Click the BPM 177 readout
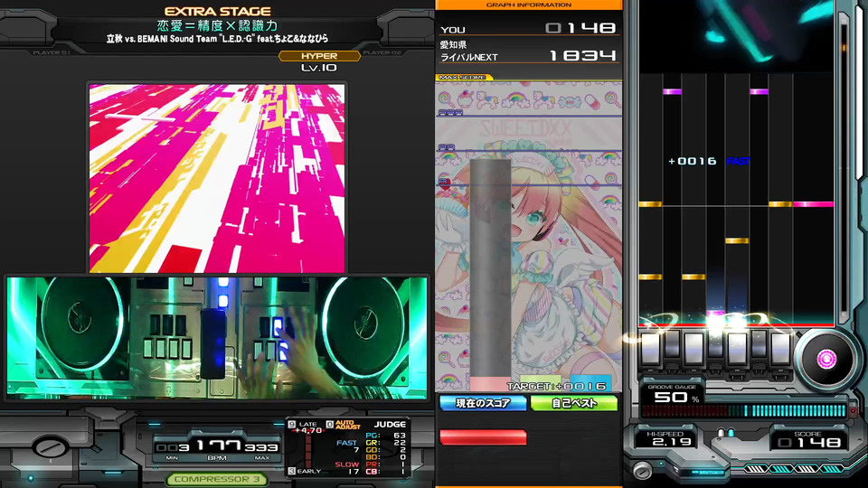 tap(218, 446)
